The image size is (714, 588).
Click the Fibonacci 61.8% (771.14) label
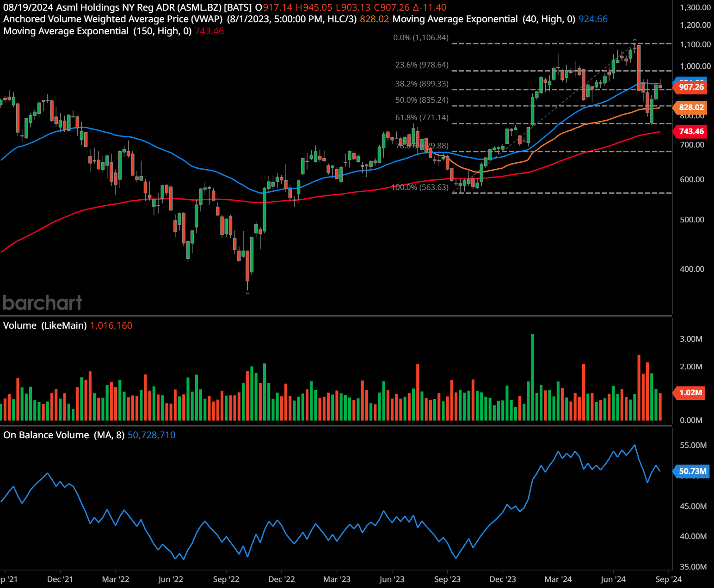(422, 117)
